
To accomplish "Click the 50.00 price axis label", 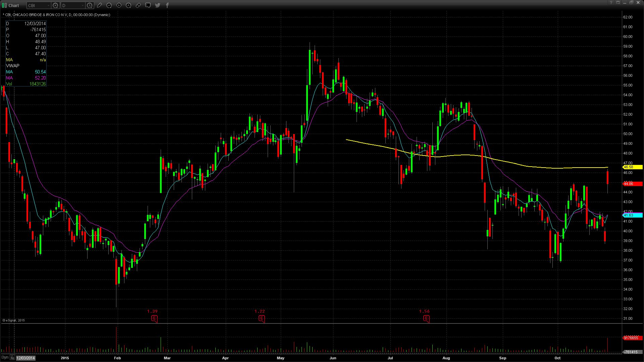I will (x=628, y=134).
